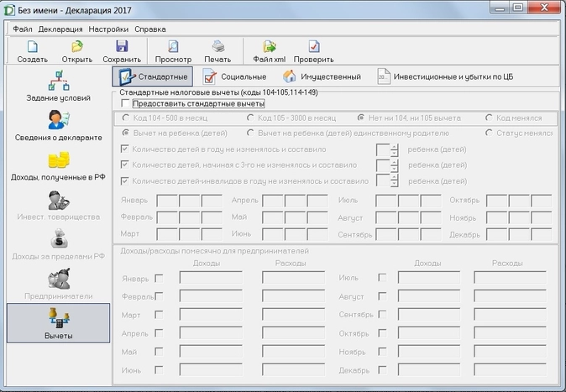Export using Файл xml icon
Viewport: 566px width, 392px height.
click(270, 51)
